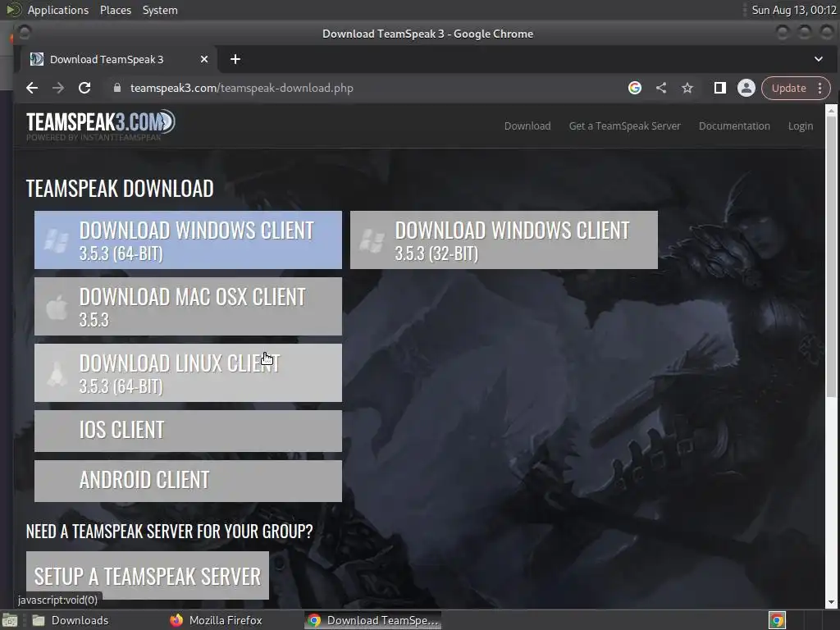Open Get a TeamSpeak Server link
Viewport: 840px width, 630px height.
point(624,126)
